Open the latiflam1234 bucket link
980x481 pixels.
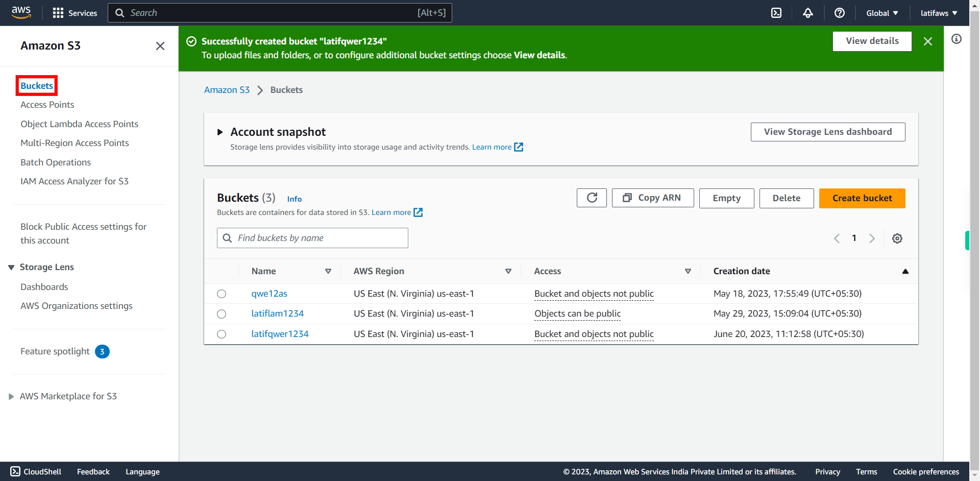tap(277, 314)
